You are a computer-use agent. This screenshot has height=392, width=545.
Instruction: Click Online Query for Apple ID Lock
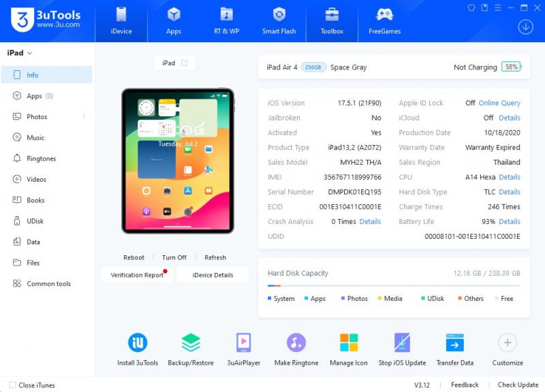[499, 103]
